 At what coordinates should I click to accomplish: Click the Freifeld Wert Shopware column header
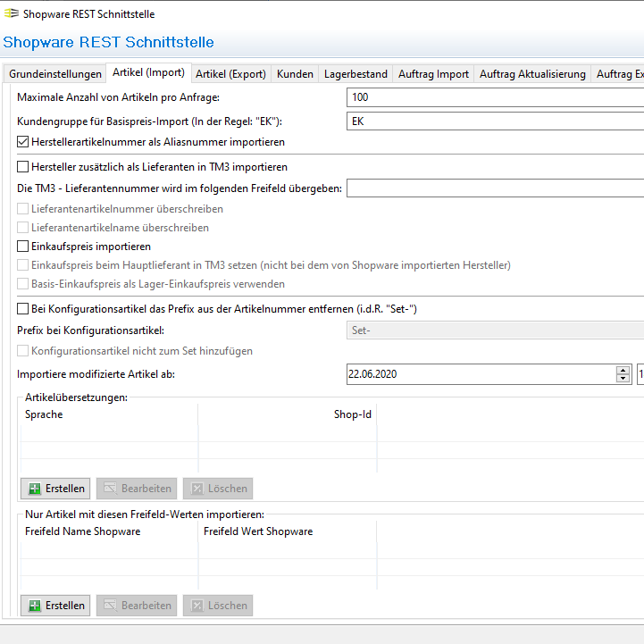pos(288,531)
